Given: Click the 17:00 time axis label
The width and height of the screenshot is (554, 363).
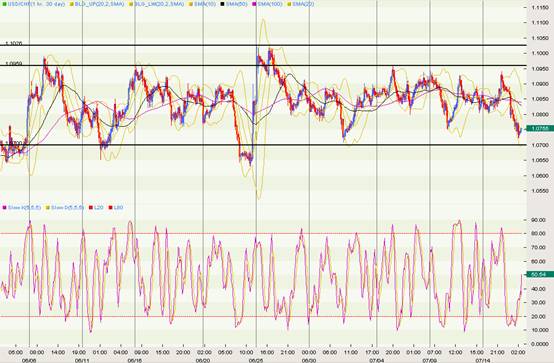Looking at the screenshot, I should 372,352.
